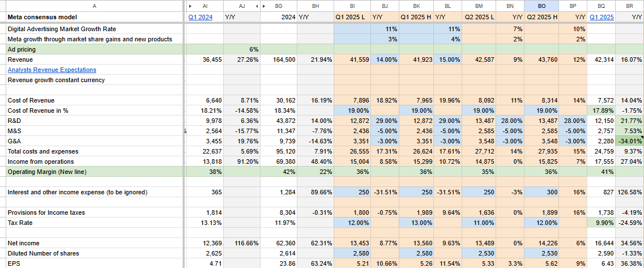This screenshot has width=644, height=268.
Task: Select column BG header
Action: (279, 6)
